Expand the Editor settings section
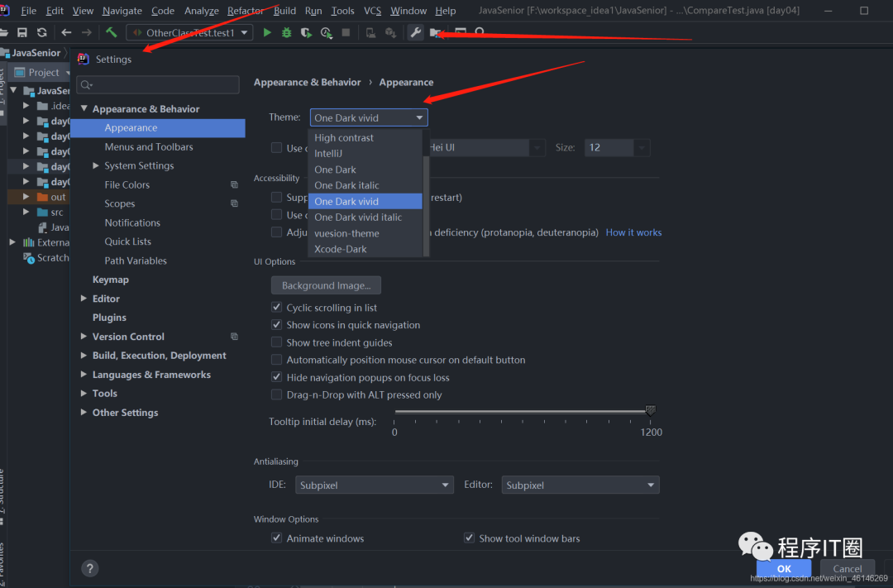 click(x=84, y=298)
